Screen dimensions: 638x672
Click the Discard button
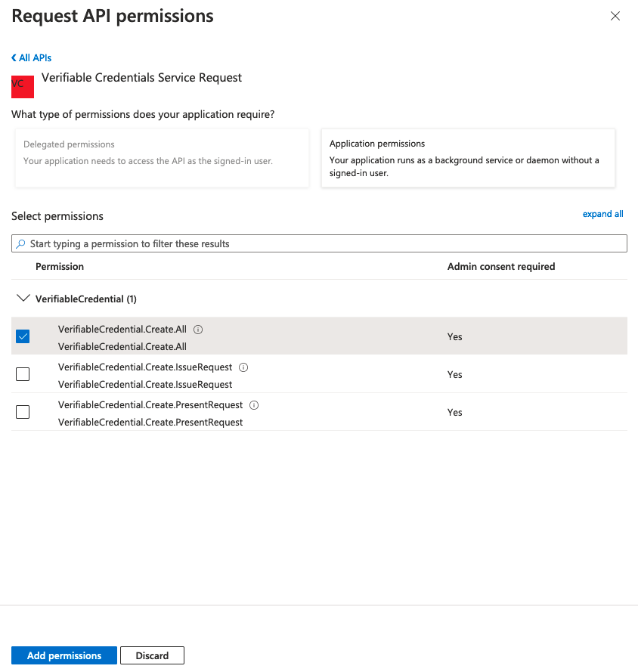[x=152, y=655]
